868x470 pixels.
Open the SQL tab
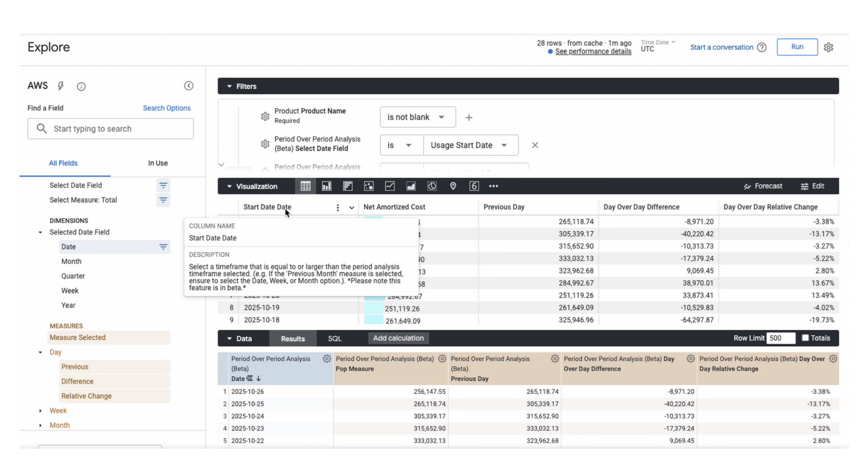coord(334,338)
